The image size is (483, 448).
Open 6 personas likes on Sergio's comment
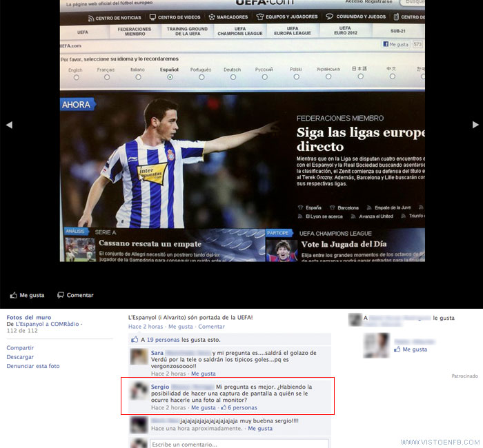(x=239, y=407)
